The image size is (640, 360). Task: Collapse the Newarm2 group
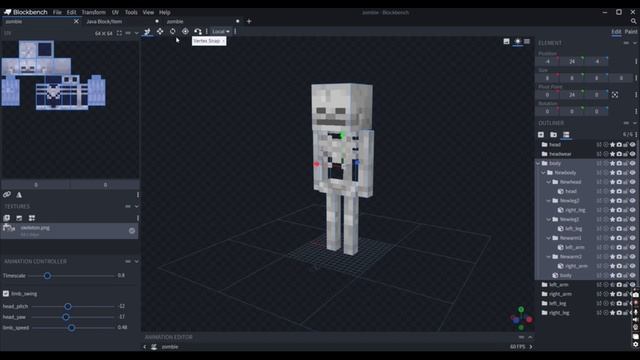tap(549, 257)
